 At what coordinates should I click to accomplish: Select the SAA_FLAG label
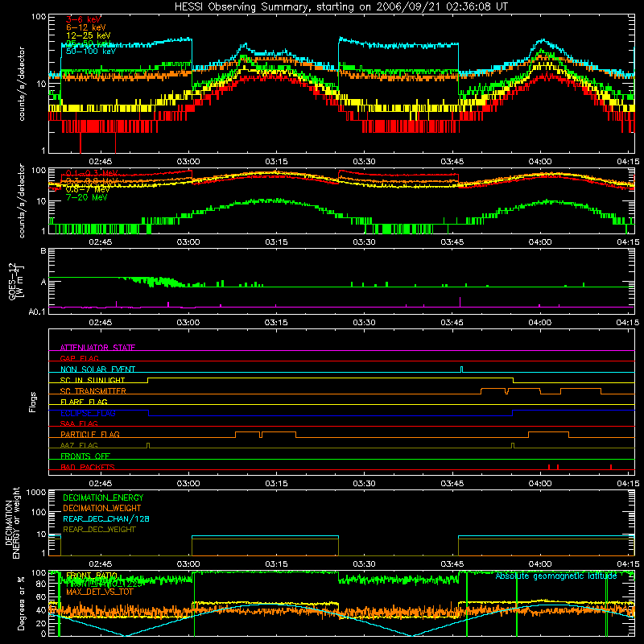click(79, 423)
